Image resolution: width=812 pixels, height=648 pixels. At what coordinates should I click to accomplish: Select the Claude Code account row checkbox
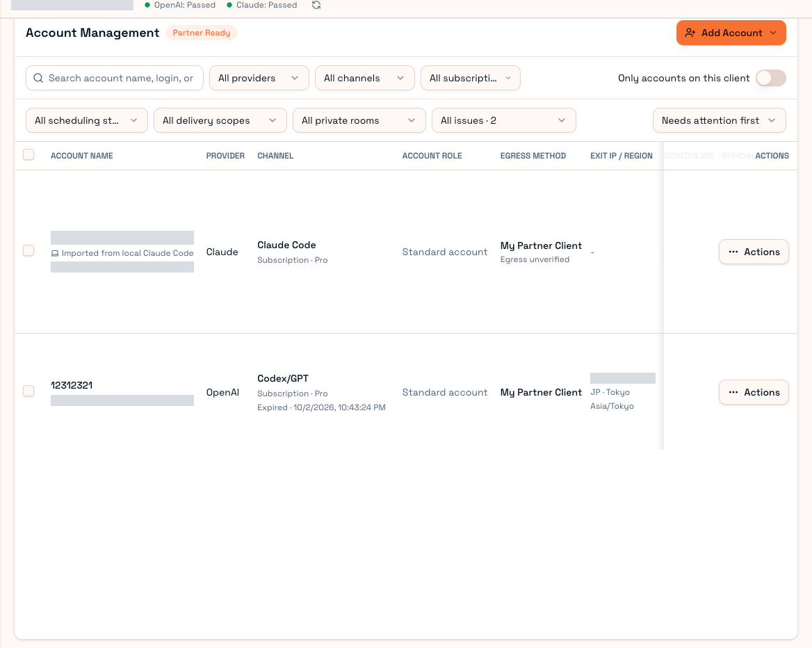click(x=29, y=251)
